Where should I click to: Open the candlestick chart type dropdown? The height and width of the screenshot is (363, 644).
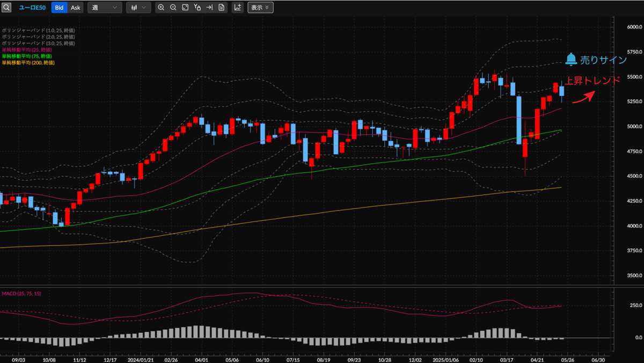point(138,8)
